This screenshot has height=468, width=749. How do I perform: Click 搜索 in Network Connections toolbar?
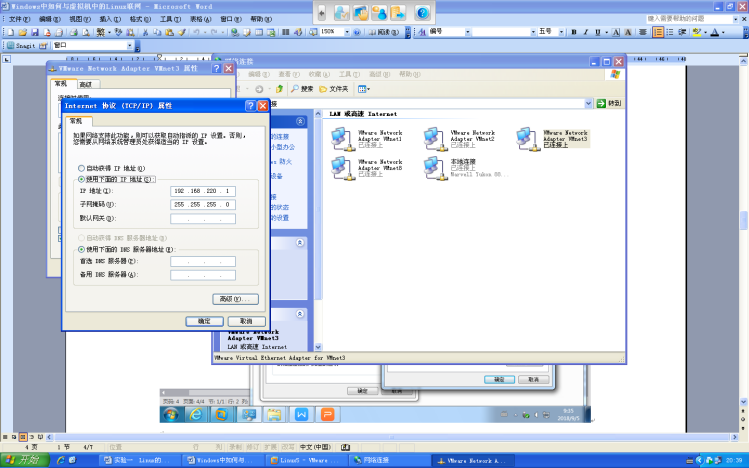(x=302, y=89)
